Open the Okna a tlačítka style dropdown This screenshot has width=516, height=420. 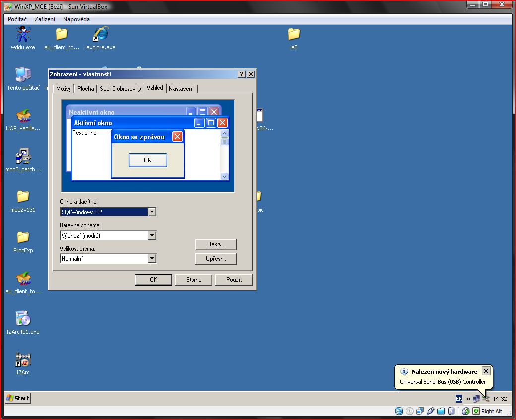(152, 212)
